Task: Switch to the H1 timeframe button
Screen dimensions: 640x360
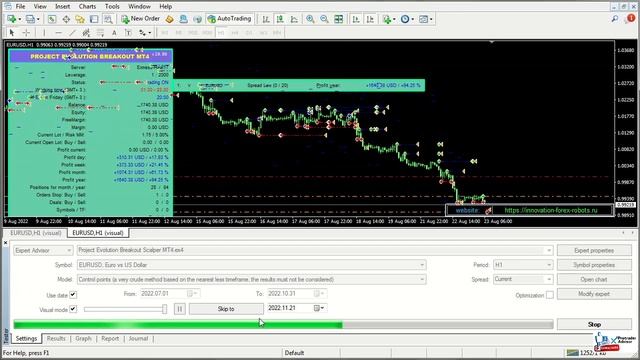Action: [x=221, y=33]
